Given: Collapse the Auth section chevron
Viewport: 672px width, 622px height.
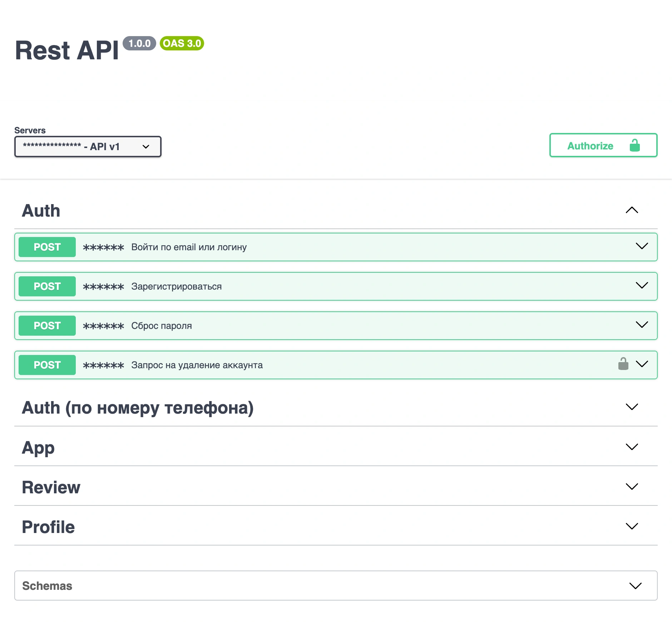Looking at the screenshot, I should pyautogui.click(x=632, y=210).
